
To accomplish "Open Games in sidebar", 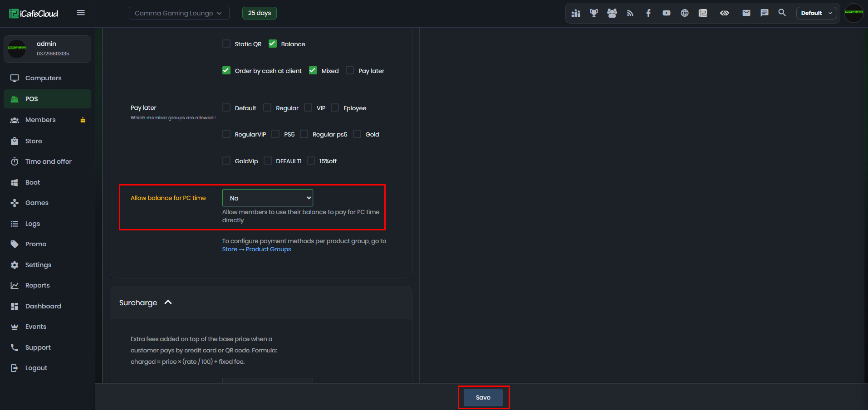I will pos(47,203).
